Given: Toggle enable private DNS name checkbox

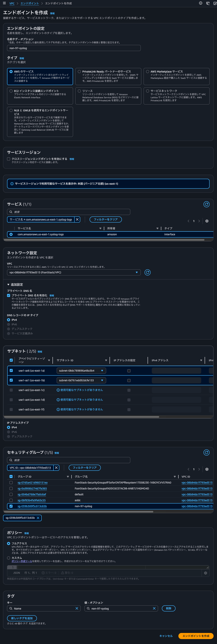Looking at the screenshot, I should click(9, 295).
